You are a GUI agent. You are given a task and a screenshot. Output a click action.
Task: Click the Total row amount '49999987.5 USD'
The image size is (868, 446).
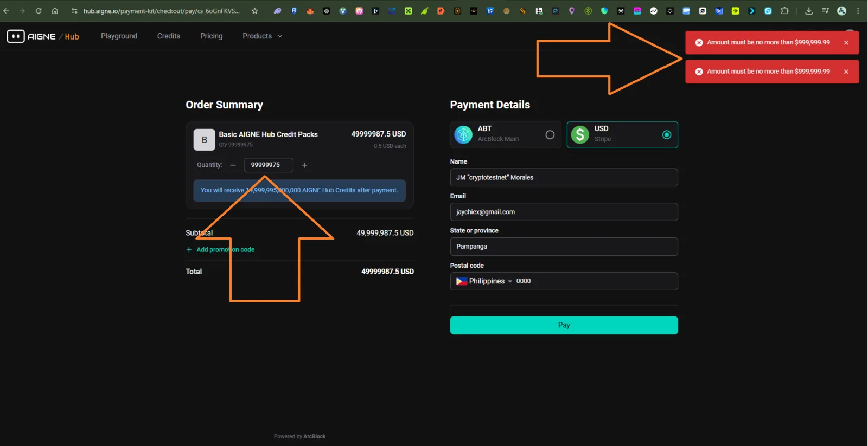pos(387,272)
